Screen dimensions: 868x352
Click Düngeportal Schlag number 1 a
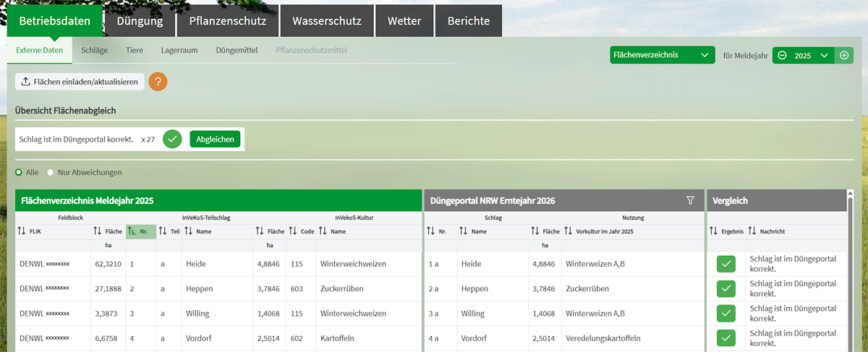pos(434,264)
